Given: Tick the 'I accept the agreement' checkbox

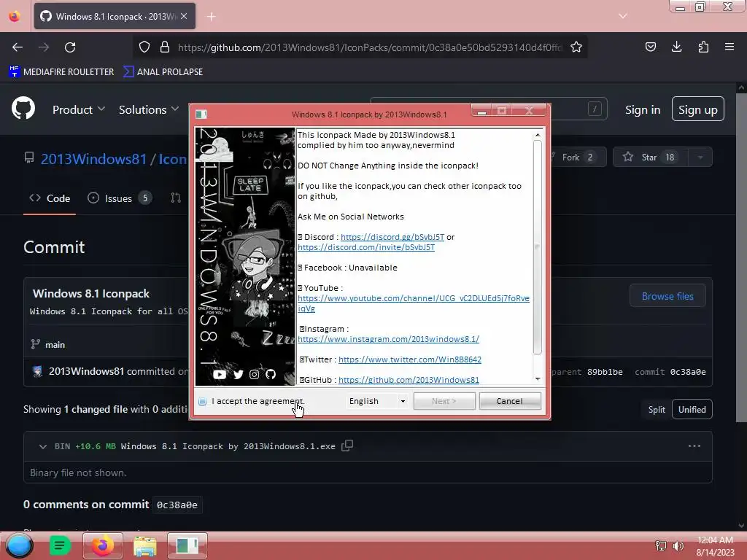Looking at the screenshot, I should tap(203, 402).
